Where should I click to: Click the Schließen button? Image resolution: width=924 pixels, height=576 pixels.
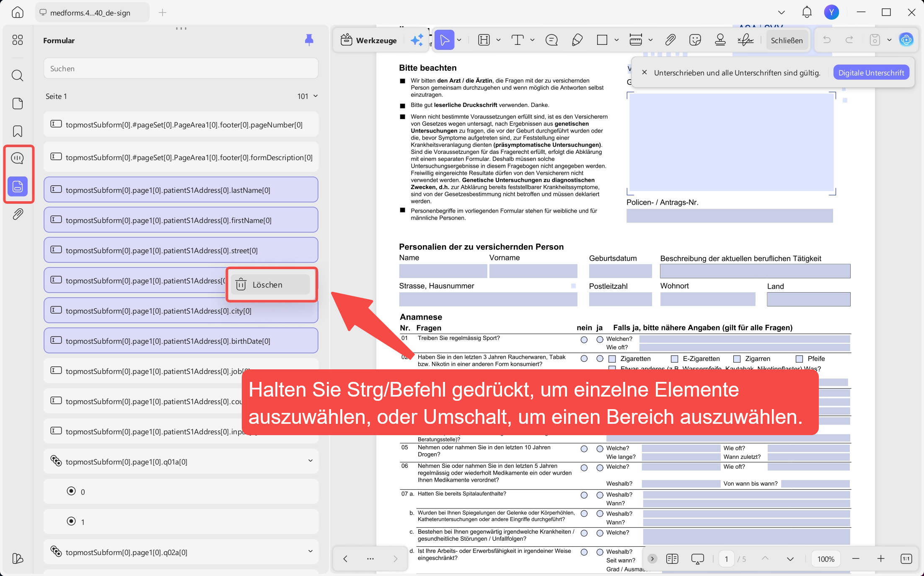(787, 40)
